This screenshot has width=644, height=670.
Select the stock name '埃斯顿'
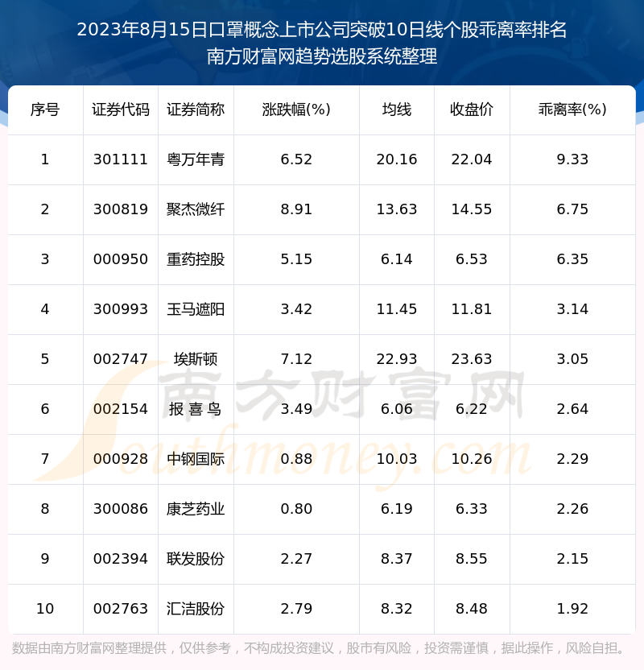196,359
